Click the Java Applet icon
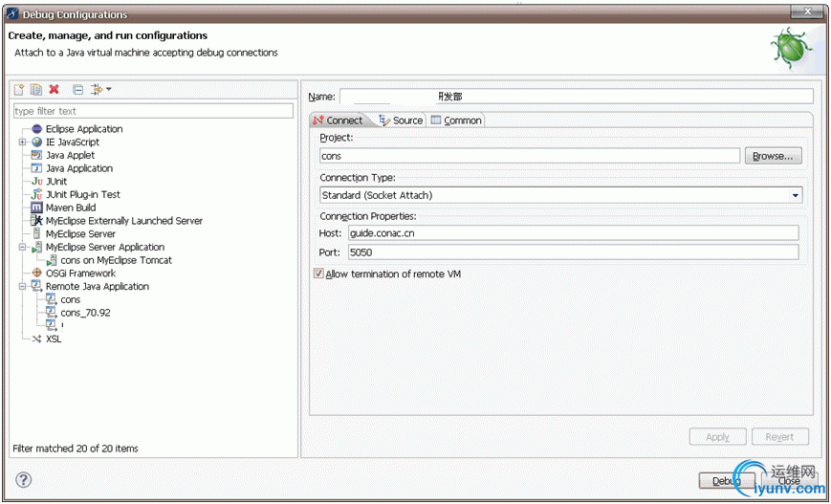Viewport: 831px width, 504px height. tap(36, 155)
